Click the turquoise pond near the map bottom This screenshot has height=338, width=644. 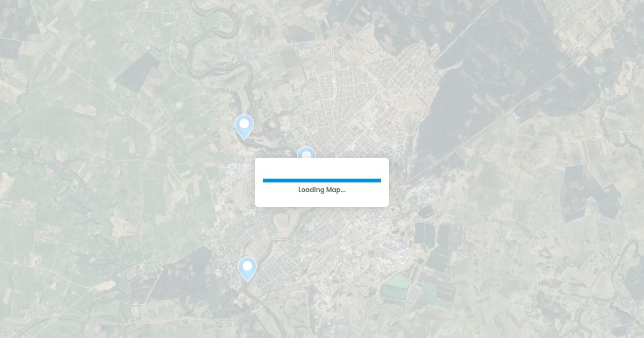[x=398, y=281]
